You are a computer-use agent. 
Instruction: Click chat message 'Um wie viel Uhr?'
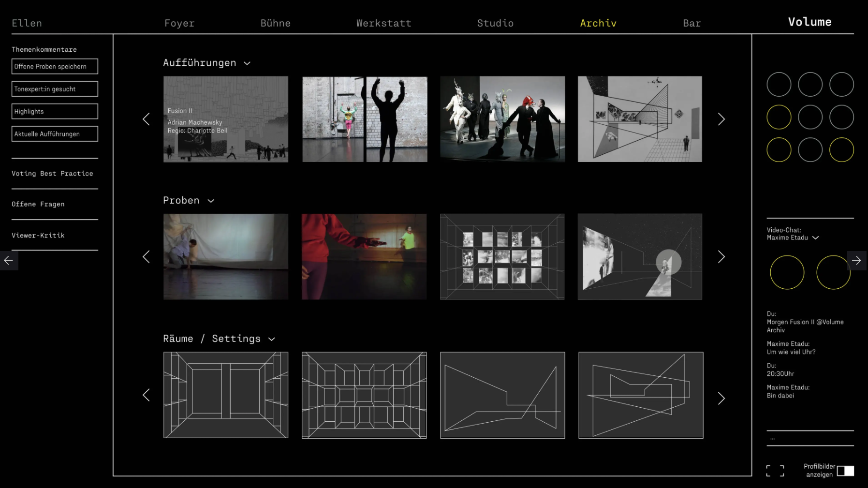pos(791,352)
